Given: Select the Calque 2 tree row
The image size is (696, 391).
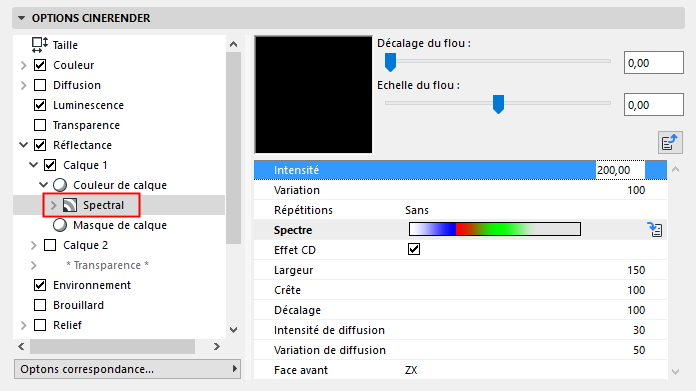Looking at the screenshot, I should coord(119,245).
